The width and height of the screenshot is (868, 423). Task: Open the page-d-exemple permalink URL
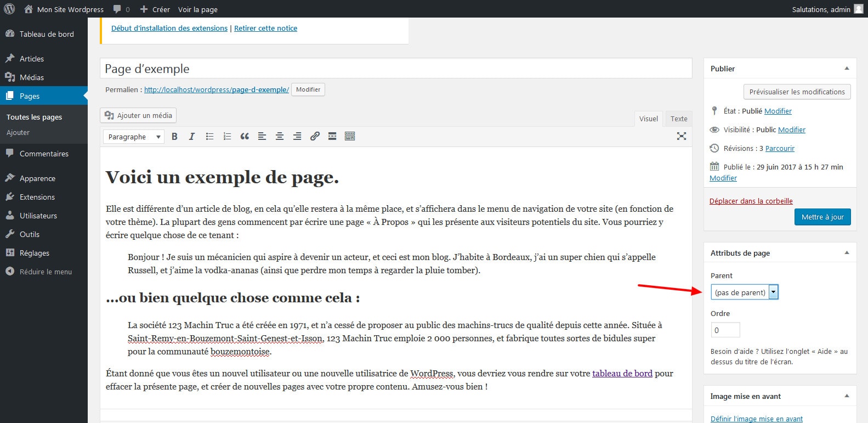click(x=217, y=89)
